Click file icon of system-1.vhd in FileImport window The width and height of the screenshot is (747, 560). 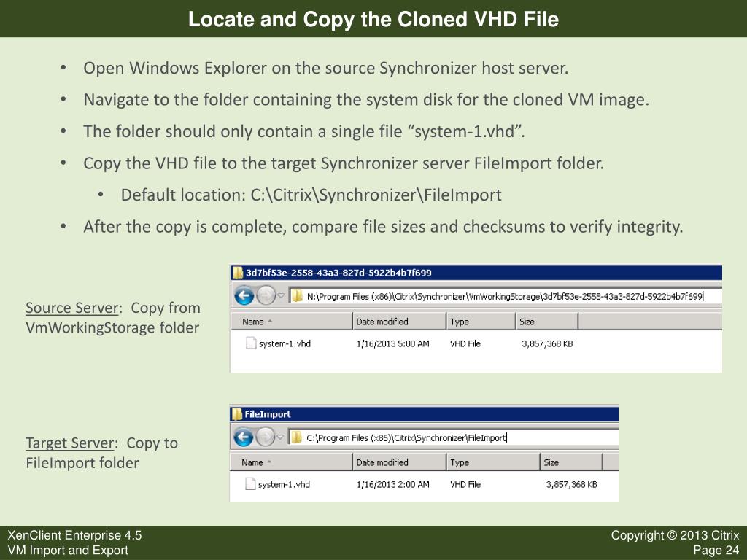pyautogui.click(x=250, y=484)
